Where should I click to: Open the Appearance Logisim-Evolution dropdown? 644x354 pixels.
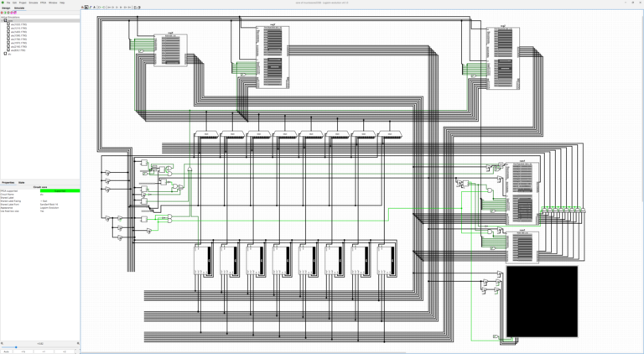(x=60, y=208)
